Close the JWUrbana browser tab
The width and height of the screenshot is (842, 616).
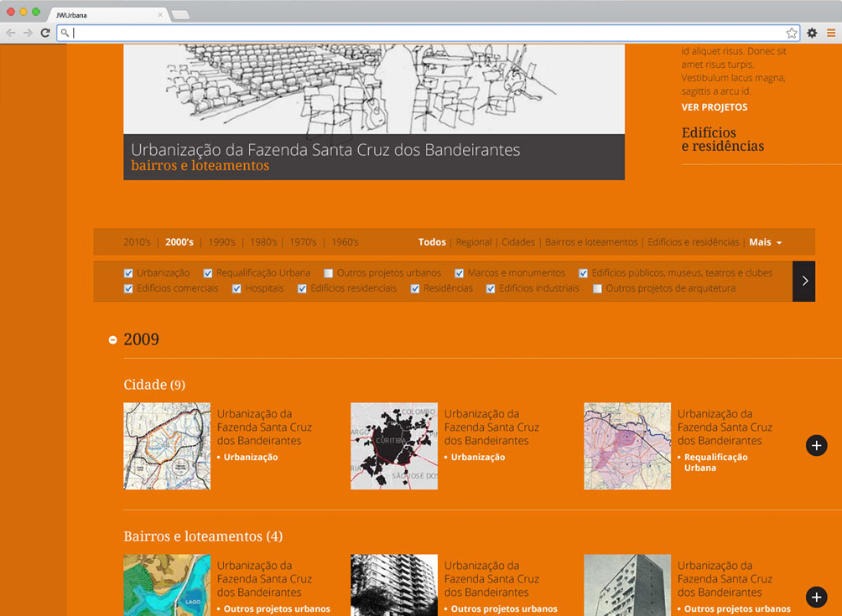click(x=160, y=15)
